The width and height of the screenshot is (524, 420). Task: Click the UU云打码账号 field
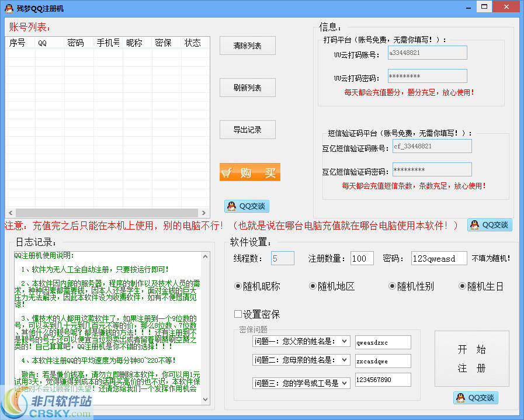(428, 53)
